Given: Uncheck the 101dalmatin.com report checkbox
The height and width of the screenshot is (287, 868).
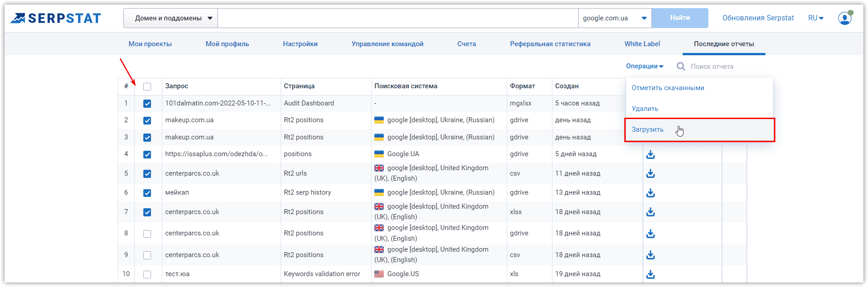Looking at the screenshot, I should (147, 104).
